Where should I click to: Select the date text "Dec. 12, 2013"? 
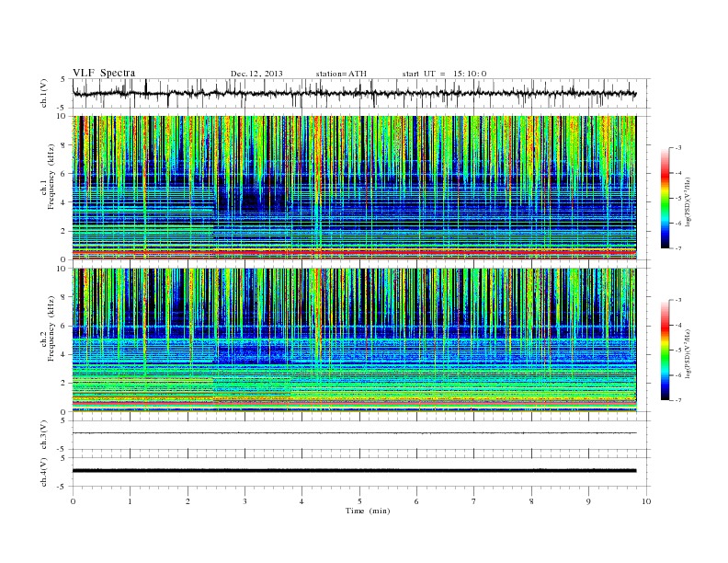(256, 74)
